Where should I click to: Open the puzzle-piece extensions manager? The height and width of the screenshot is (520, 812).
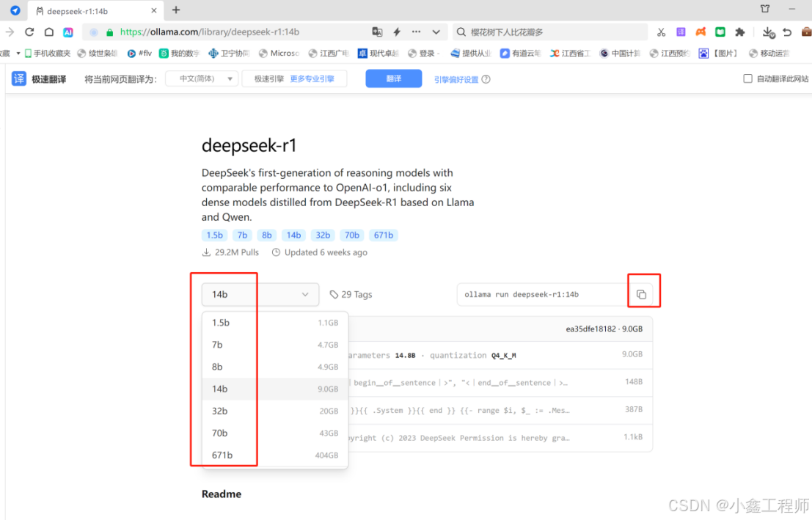pyautogui.click(x=740, y=32)
